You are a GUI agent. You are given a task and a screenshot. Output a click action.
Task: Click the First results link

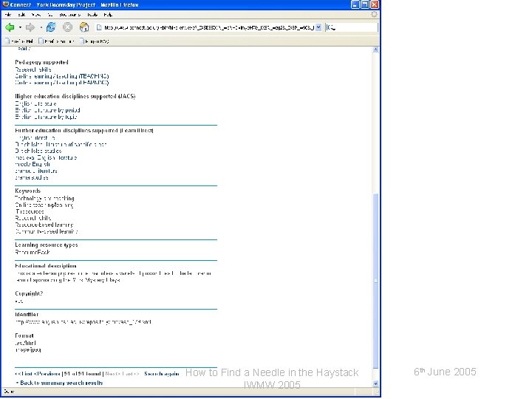click(x=24, y=374)
